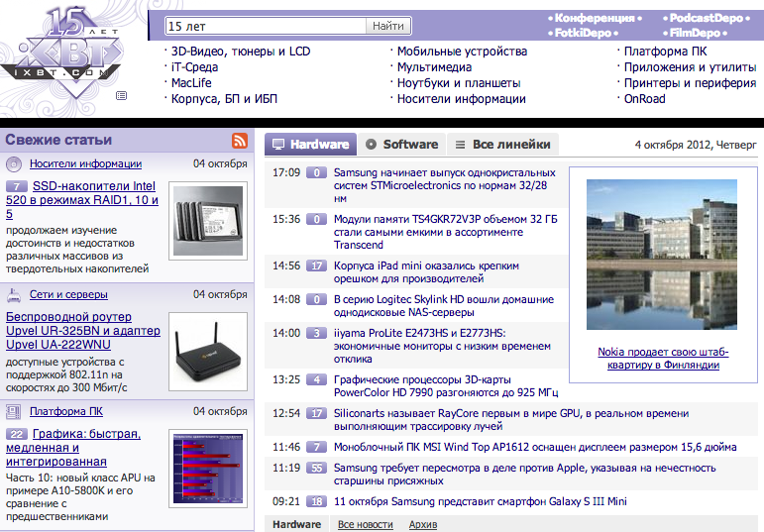764x532 pixels.
Task: Open Беспроводной роутер Upvel UR-325BN article
Action: [83, 331]
